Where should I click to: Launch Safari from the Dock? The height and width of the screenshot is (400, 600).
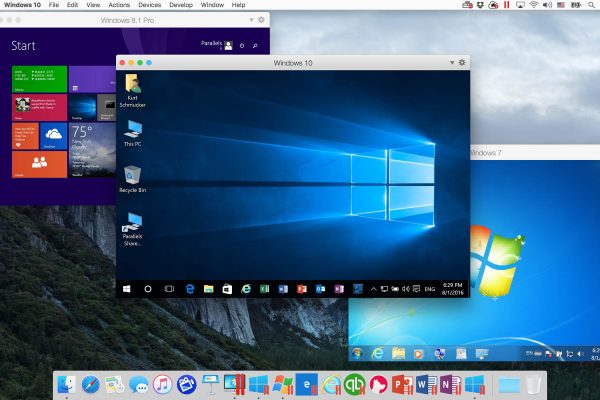[x=91, y=384]
